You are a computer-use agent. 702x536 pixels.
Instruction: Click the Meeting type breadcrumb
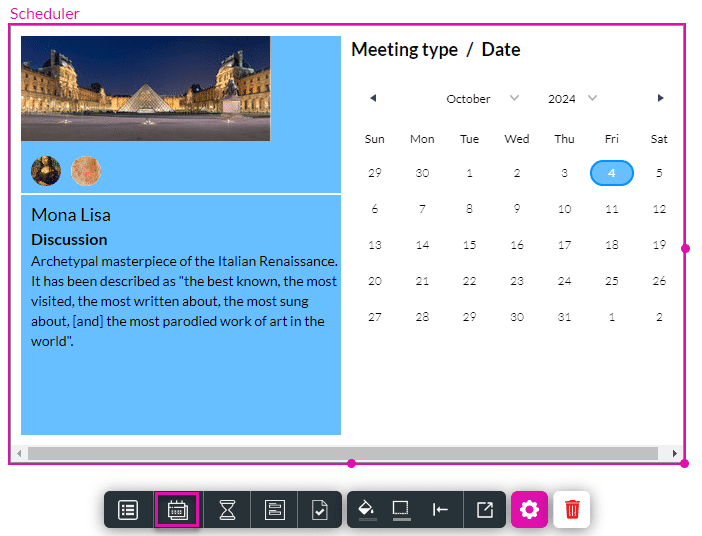click(404, 49)
